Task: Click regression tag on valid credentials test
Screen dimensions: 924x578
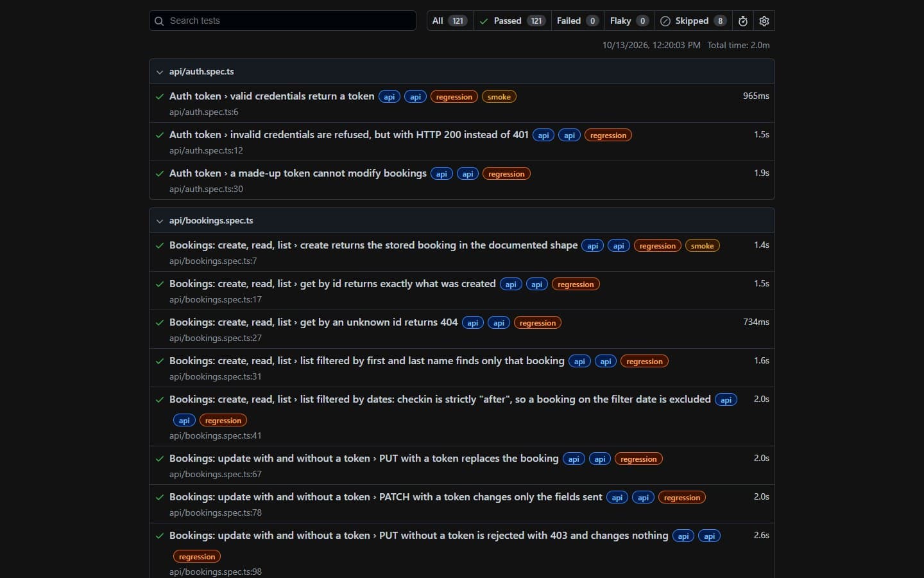Action: pyautogui.click(x=454, y=97)
